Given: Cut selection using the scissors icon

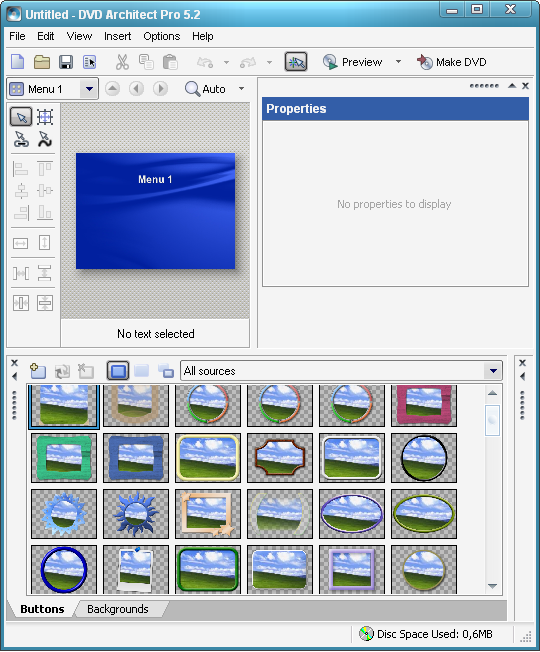Looking at the screenshot, I should [x=122, y=62].
